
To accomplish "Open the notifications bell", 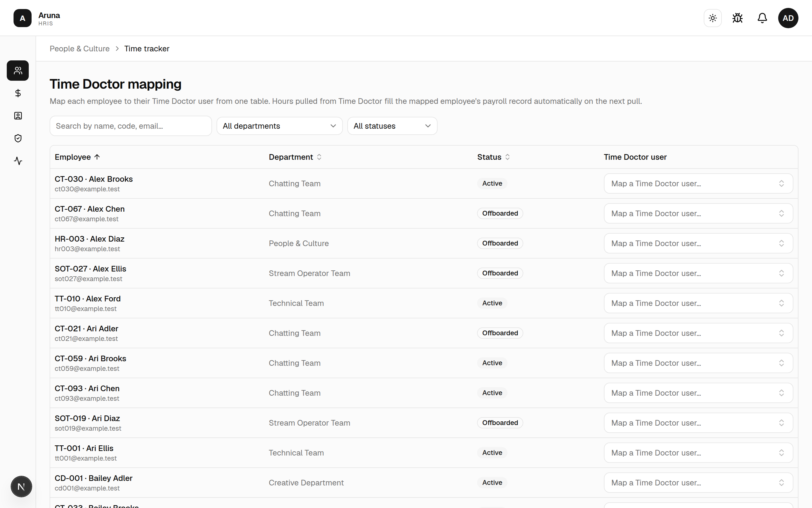I will [x=762, y=18].
